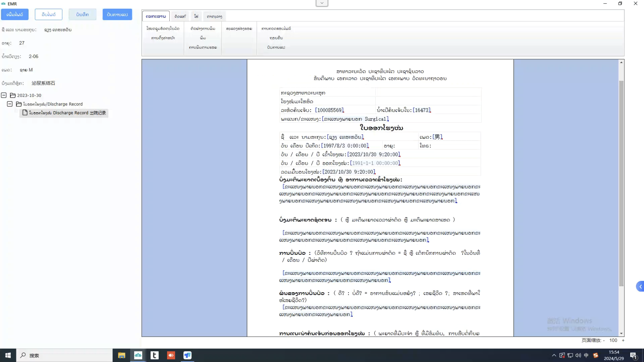Expand the top center dropdown chevron

point(322,3)
